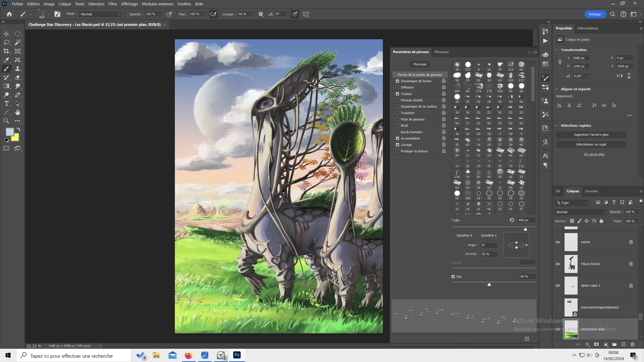
Task: Click Supprimer l'arrière-plan button
Action: tap(591, 135)
